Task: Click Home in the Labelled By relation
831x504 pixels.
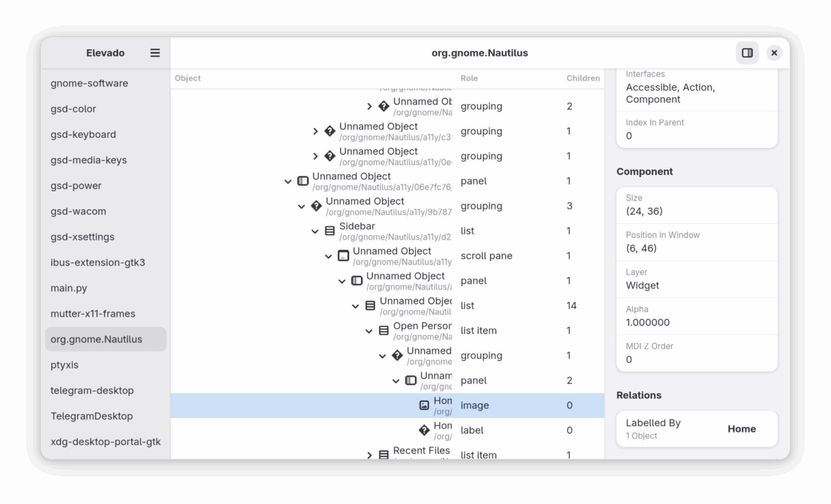Action: point(741,429)
